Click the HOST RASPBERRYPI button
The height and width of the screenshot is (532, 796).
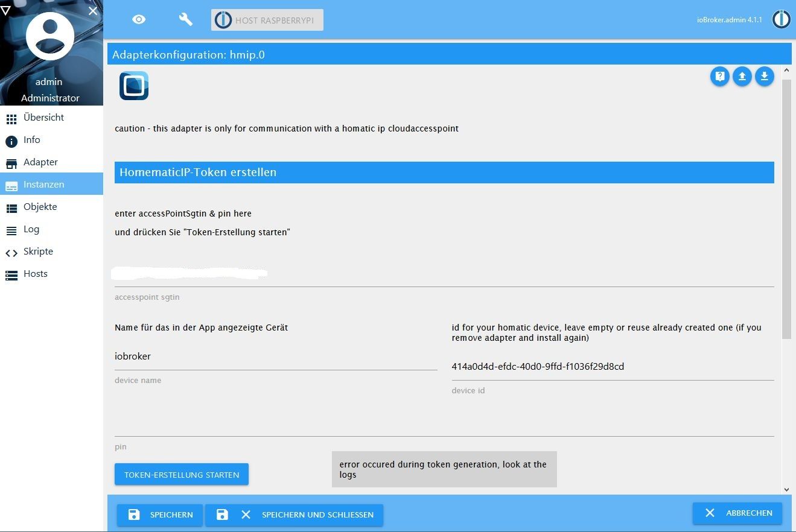point(267,20)
